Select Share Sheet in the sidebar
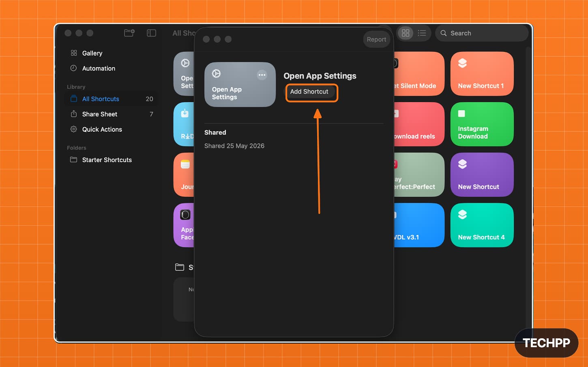This screenshot has width=588, height=367. (111, 114)
